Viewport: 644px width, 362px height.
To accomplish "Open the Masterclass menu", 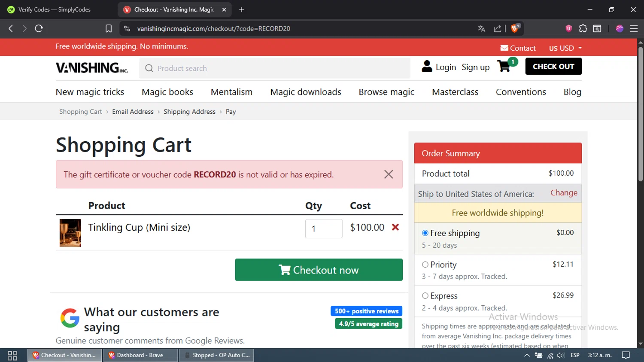I will [455, 92].
